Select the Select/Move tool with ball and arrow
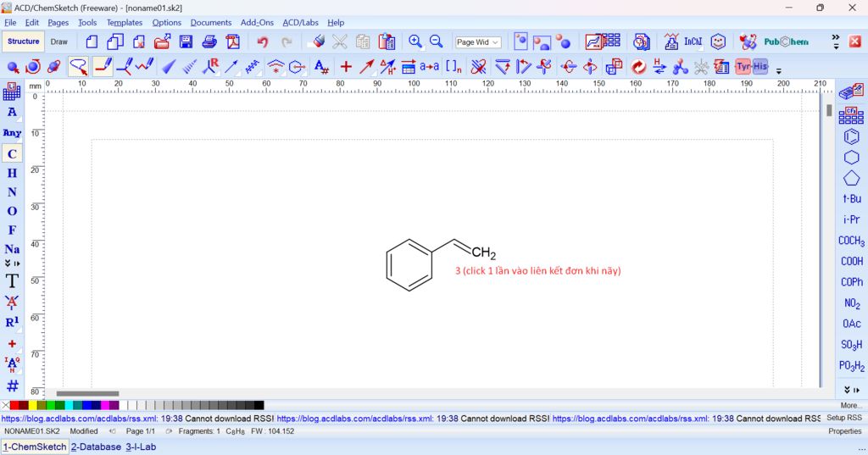Viewport: 868px width, 455px height. [14, 67]
